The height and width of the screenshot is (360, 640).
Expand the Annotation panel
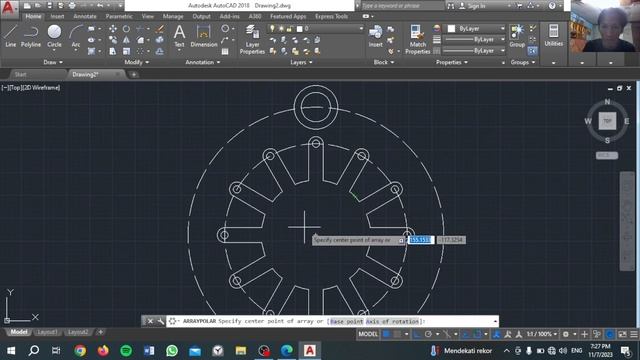(x=203, y=62)
